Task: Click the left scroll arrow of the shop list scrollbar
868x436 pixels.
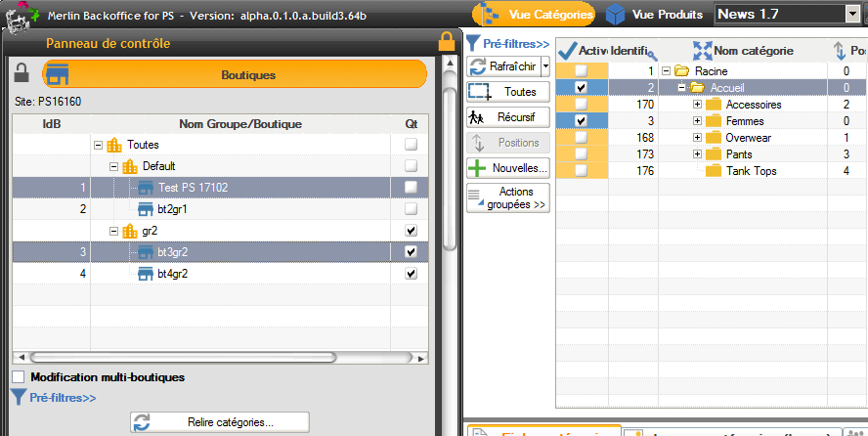Action: click(22, 359)
